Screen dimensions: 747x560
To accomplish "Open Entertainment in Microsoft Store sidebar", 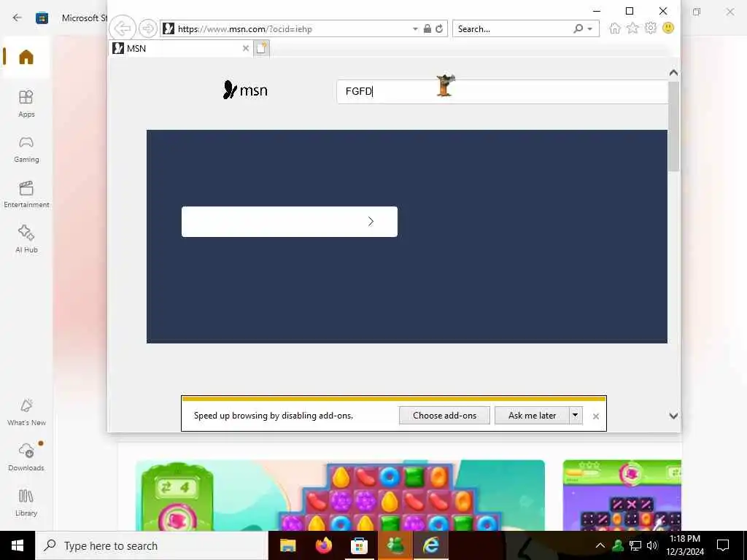I will [26, 194].
